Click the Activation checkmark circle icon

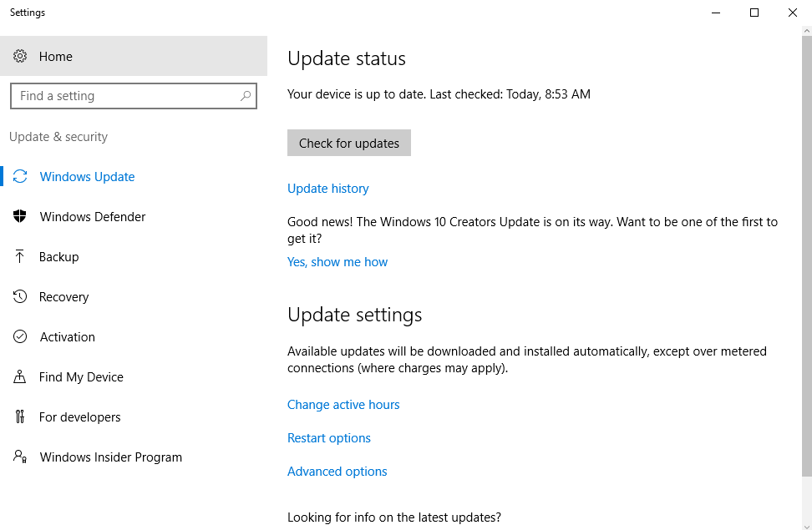click(20, 337)
